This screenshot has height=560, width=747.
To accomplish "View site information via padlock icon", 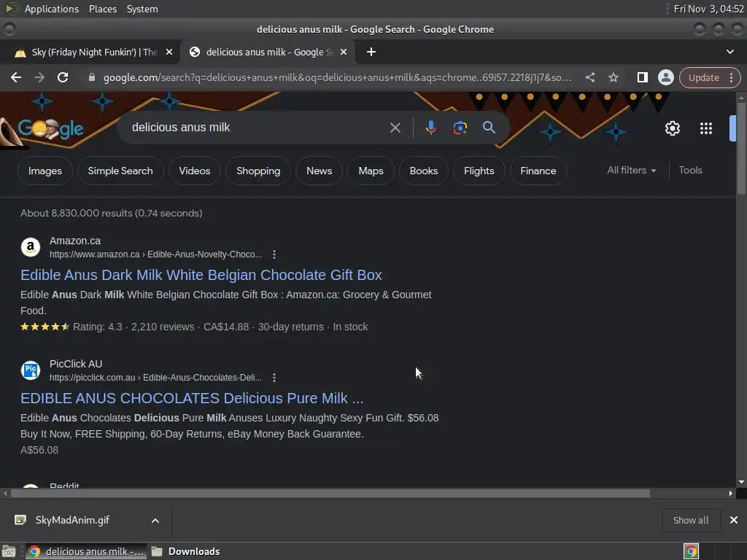I will [x=92, y=77].
